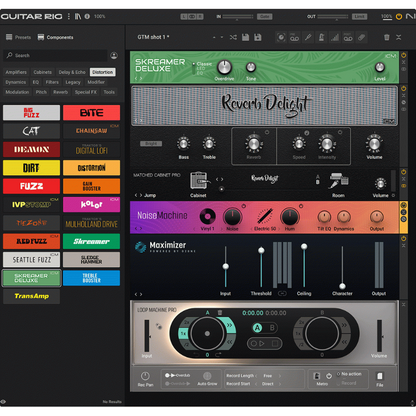Add the Demon distortion component
Viewport: 416px width, 416px height.
32,149
